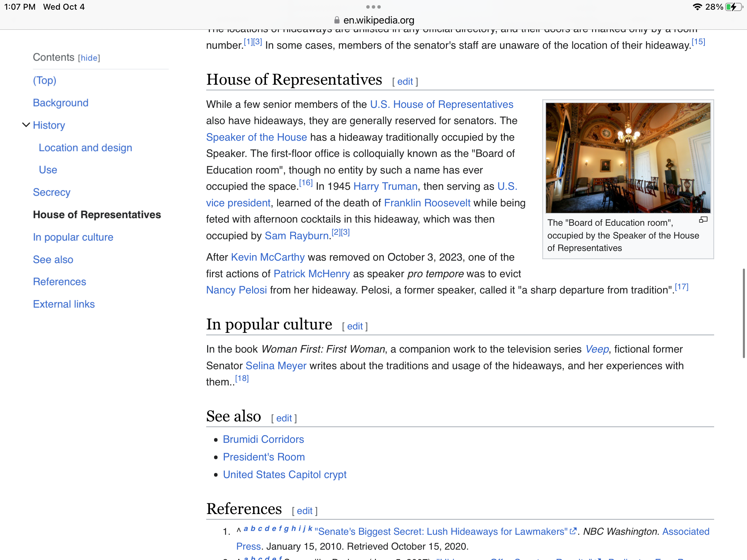This screenshot has width=747, height=560.
Task: Open Brumidi Corridors link
Action: pos(263,439)
